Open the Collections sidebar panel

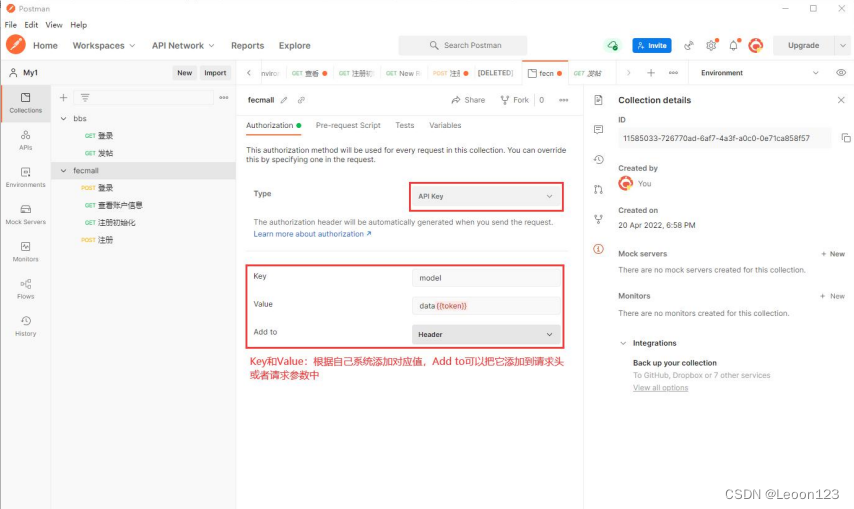coord(26,103)
